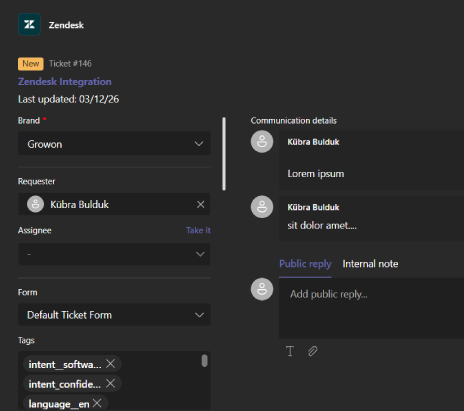This screenshot has height=411, width=464.
Task: Click the language_en tag text
Action: 59,404
